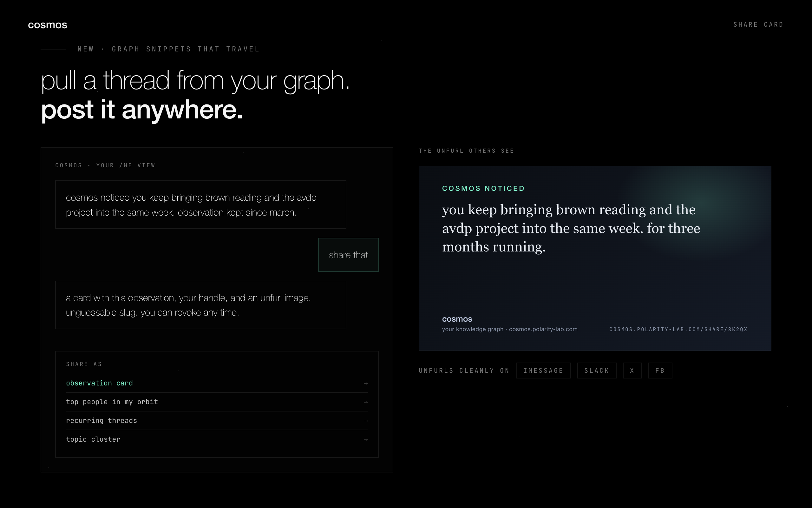Click the serif quote 'you keep bringing brown reading'

point(571,228)
